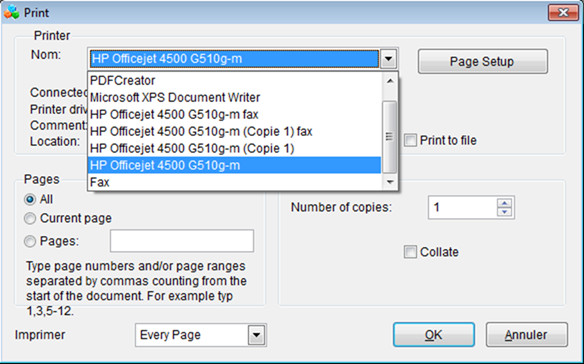Viewport: 584px width, 364px height.
Task: Choose Microsoft XPS Document Writer printer
Action: point(235,98)
